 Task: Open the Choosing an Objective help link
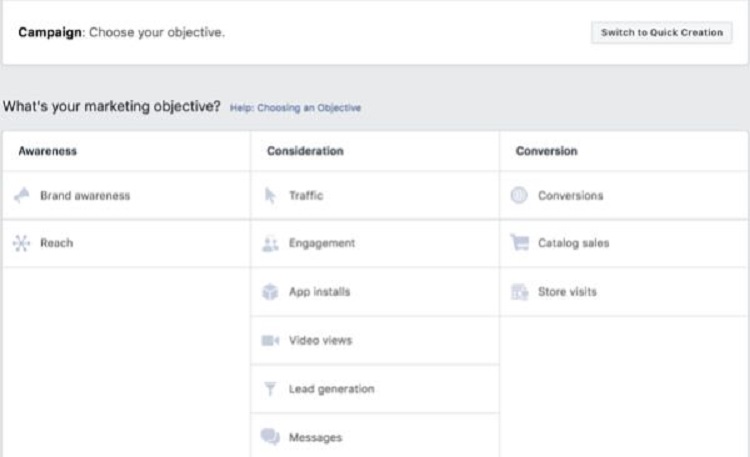pyautogui.click(x=295, y=108)
